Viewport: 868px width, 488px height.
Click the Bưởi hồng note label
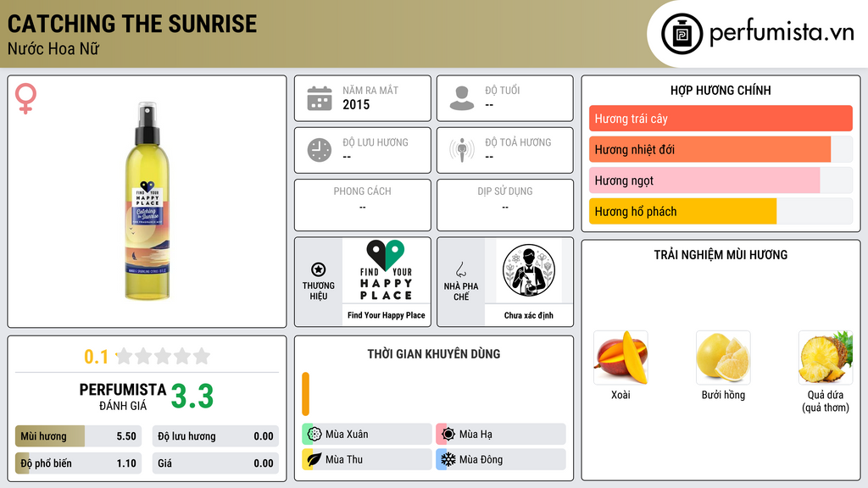(723, 395)
